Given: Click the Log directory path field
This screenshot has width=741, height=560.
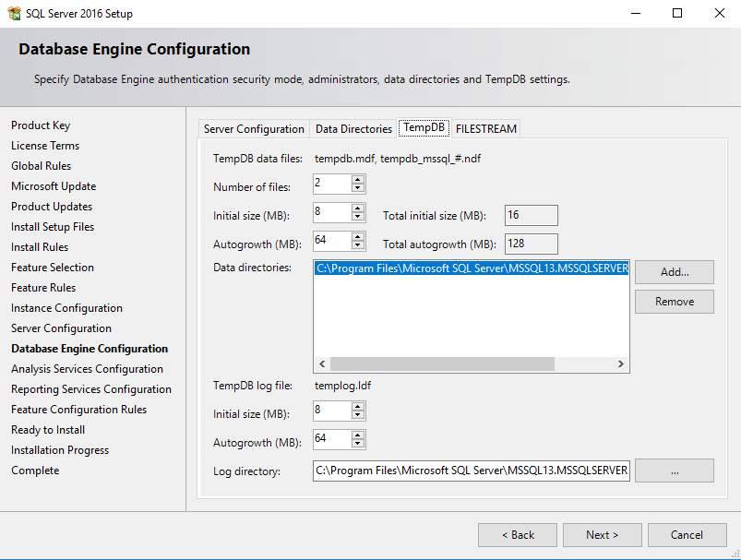Looking at the screenshot, I should click(472, 471).
